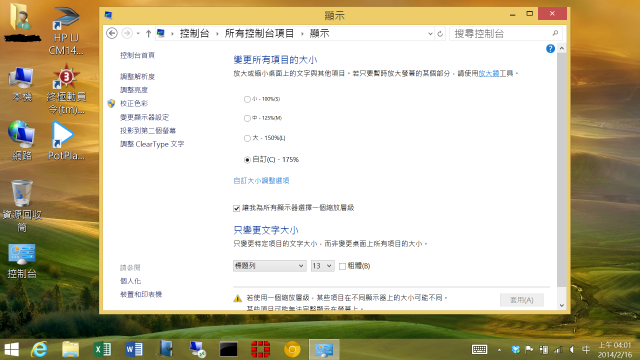The width and height of the screenshot is (640, 360).
Task: Select the 終極動員令 game desktop shortcut
Action: click(66, 89)
